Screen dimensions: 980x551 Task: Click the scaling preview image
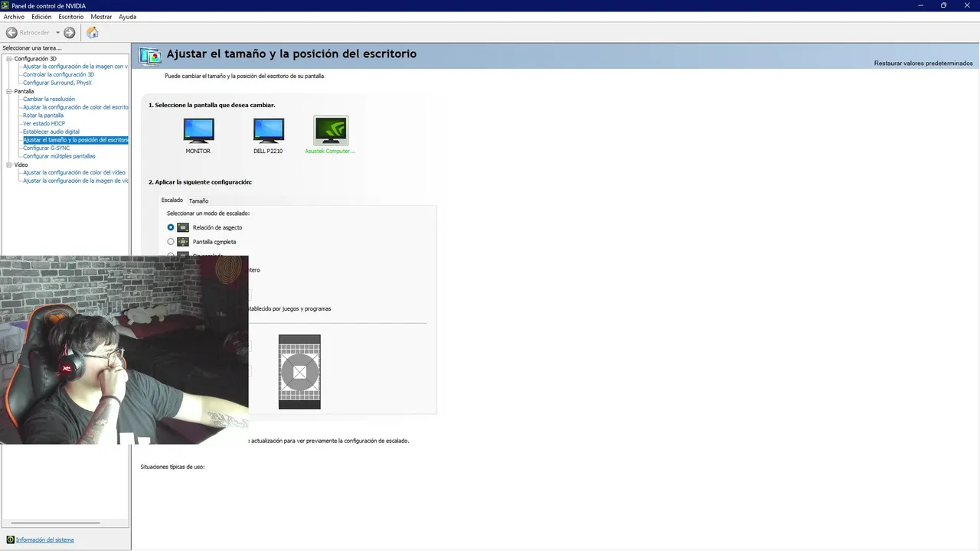[299, 372]
